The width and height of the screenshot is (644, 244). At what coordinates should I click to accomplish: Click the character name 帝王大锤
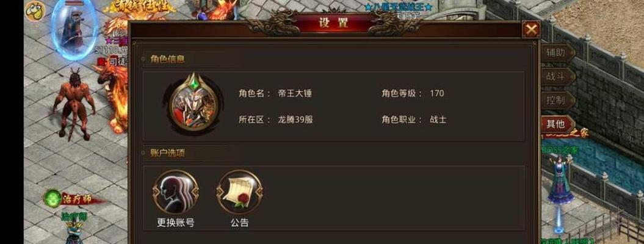click(x=295, y=93)
